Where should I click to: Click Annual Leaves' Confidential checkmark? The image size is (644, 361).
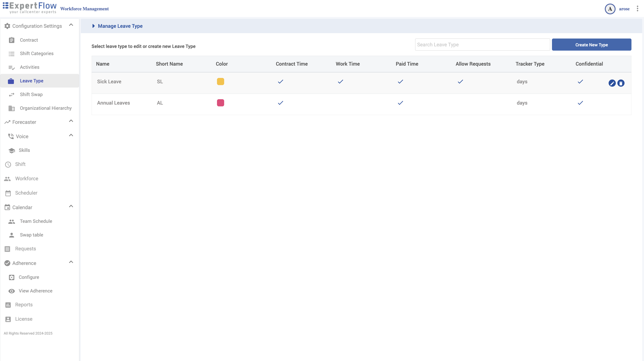click(580, 103)
